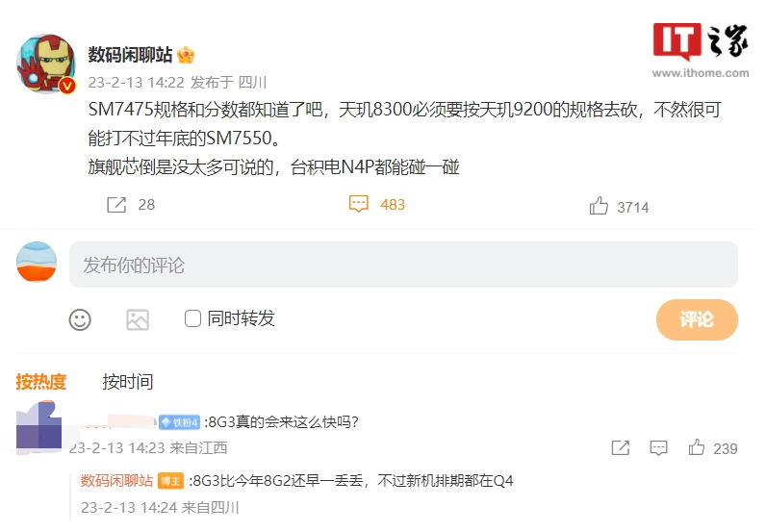
Task: Click the commenter's blurred avatar thumbnail
Action: point(39,426)
